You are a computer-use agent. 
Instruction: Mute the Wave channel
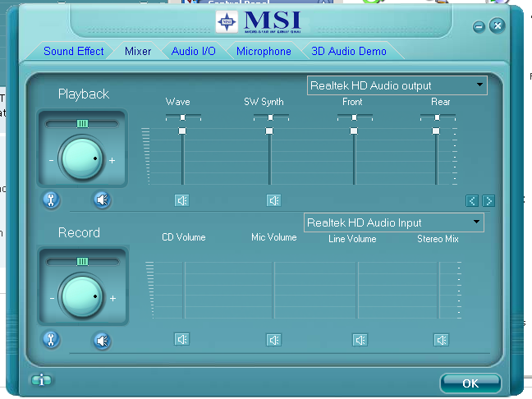click(x=181, y=199)
